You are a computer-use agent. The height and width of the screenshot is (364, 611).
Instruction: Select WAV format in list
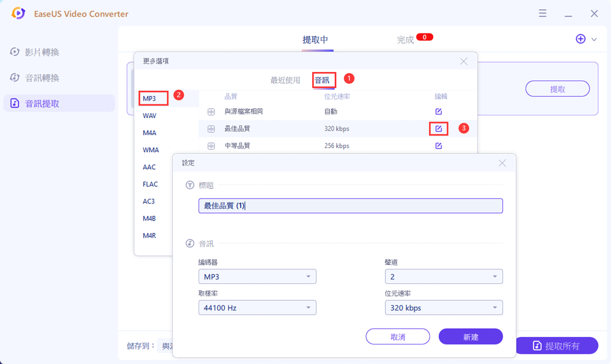150,115
